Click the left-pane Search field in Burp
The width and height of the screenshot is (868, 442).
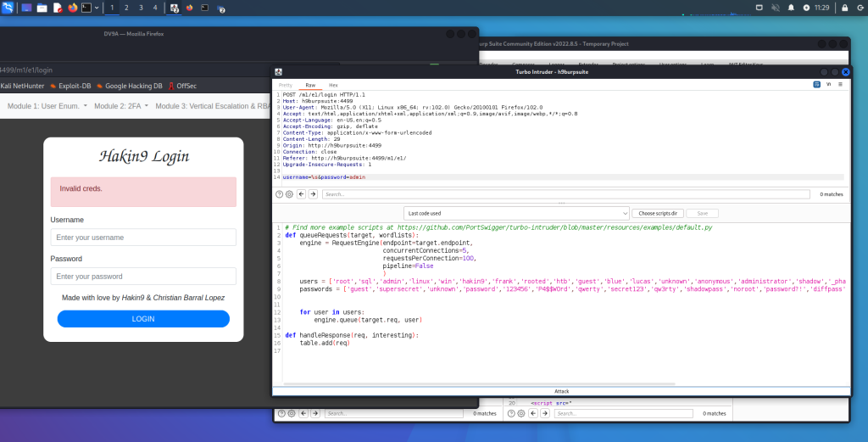tap(394, 413)
